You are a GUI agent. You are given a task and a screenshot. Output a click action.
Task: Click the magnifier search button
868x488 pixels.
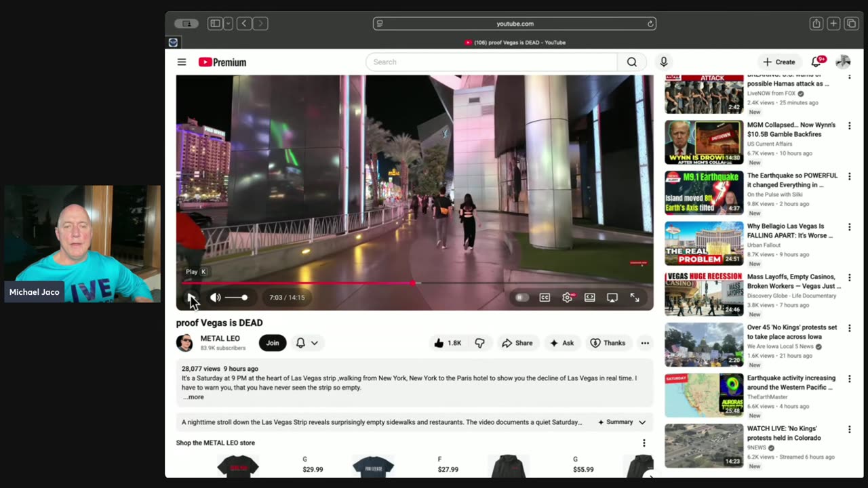(631, 62)
